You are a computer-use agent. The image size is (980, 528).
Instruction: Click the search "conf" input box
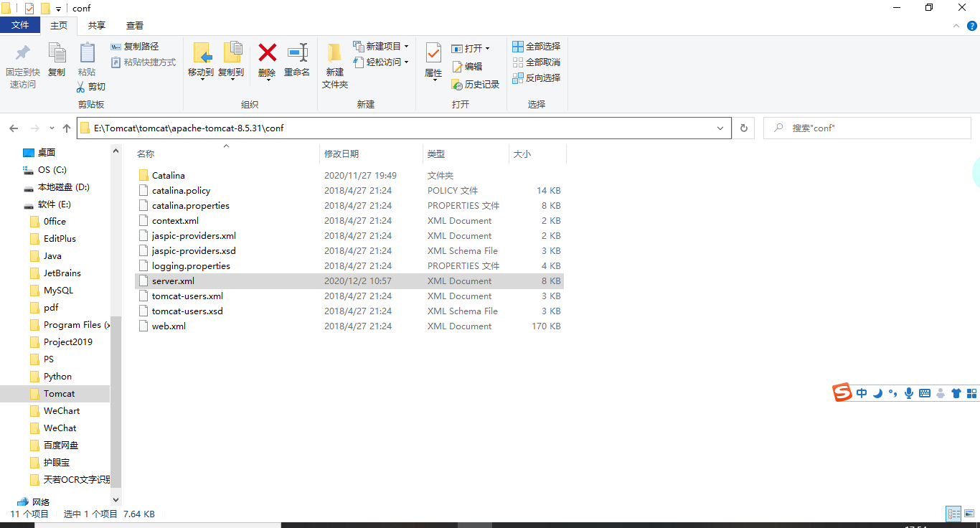pos(867,128)
